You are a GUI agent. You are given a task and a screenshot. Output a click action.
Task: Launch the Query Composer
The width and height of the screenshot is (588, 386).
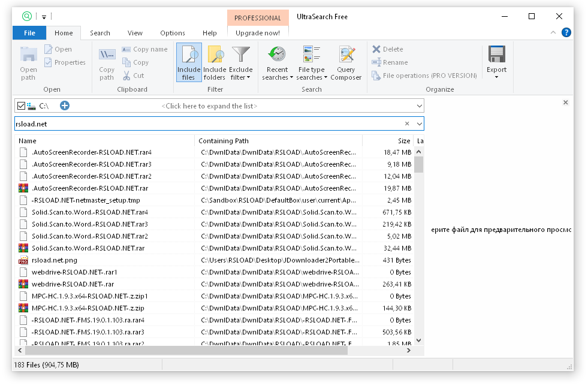click(346, 62)
